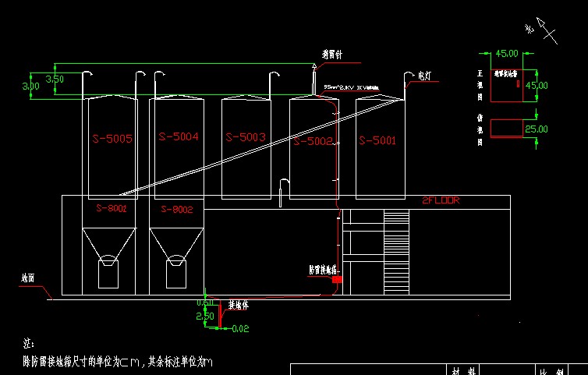Select the red lightning grounding box symbol
The width and height of the screenshot is (588, 375).
coord(338,278)
